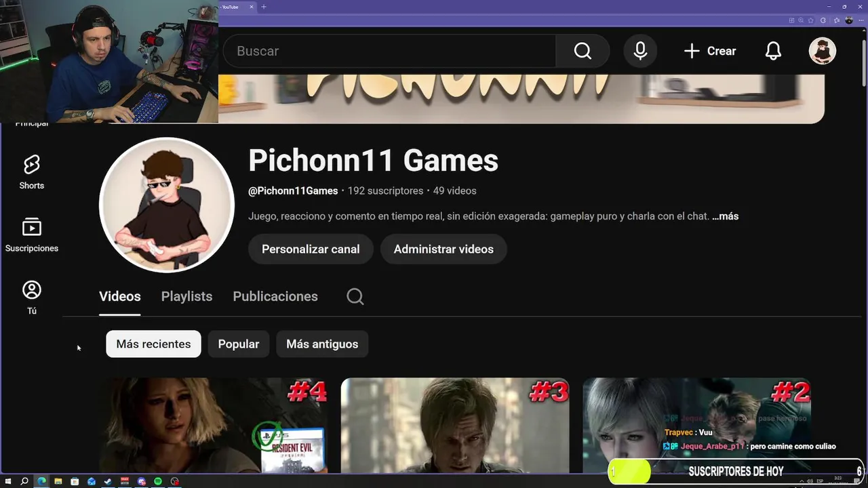Screen dimensions: 868x488
Task: Open the #4 Resident Evil video thumbnail
Action: pos(213,426)
